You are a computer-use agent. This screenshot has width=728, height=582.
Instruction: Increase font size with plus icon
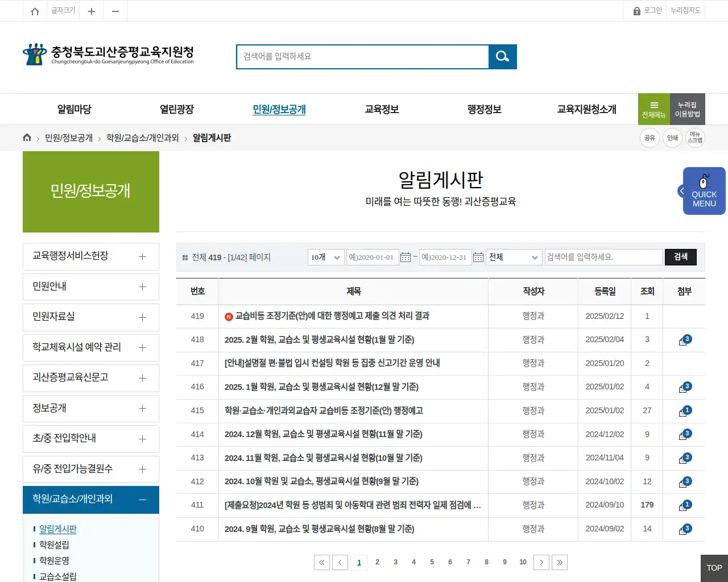pos(91,11)
